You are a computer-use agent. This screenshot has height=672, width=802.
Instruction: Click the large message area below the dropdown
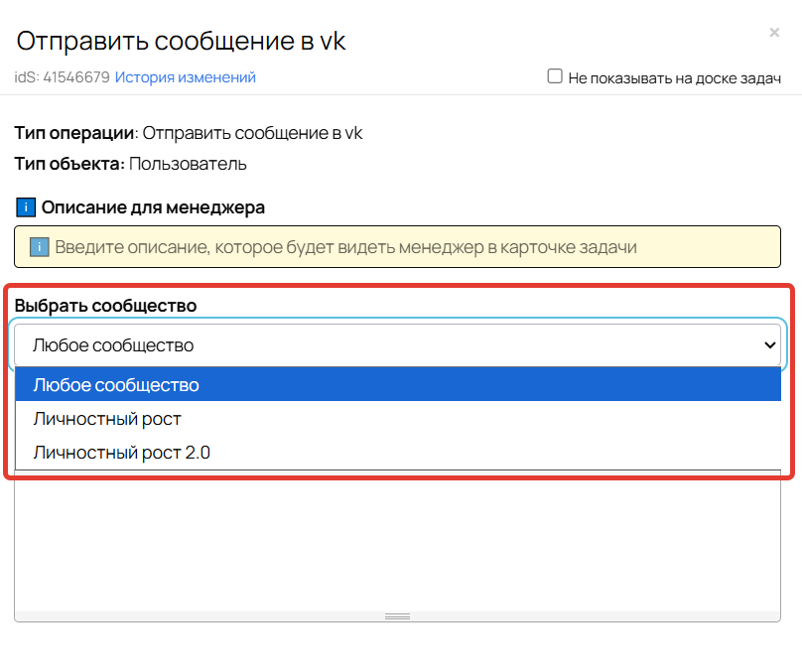(397, 546)
